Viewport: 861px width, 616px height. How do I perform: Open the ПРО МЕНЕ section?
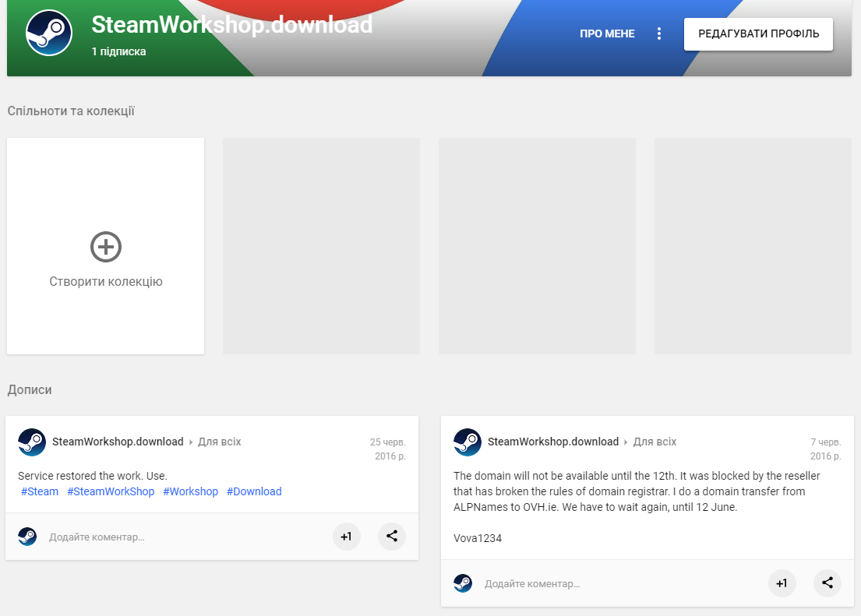pyautogui.click(x=607, y=33)
